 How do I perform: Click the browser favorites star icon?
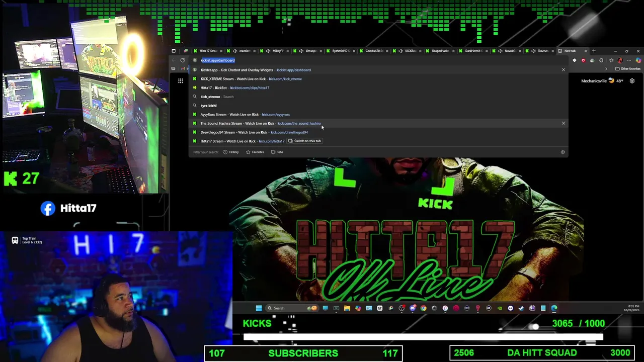611,60
